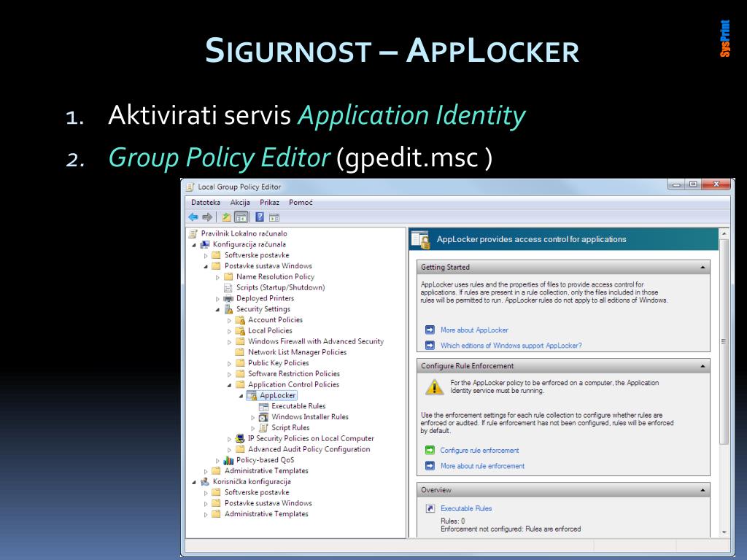Expand the Public Key Policies node
Viewport: 747px width, 560px height.
click(229, 363)
